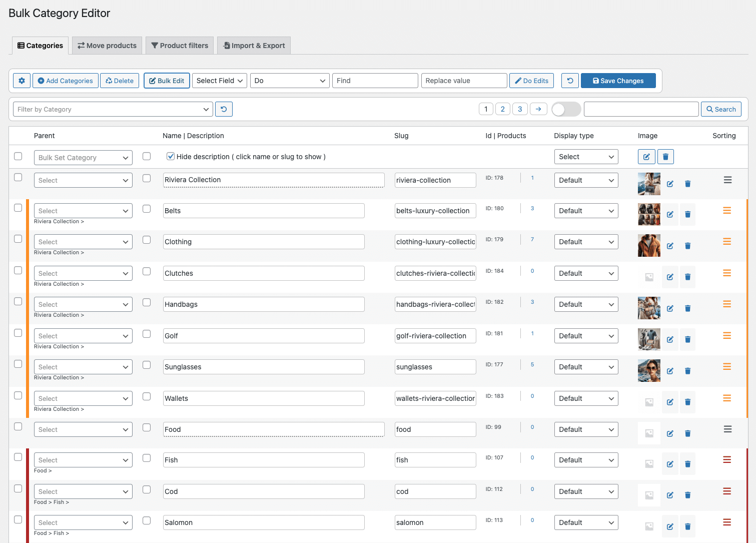This screenshot has height=543, width=756.
Task: Open Display type dropdown for Salomon
Action: click(x=586, y=522)
